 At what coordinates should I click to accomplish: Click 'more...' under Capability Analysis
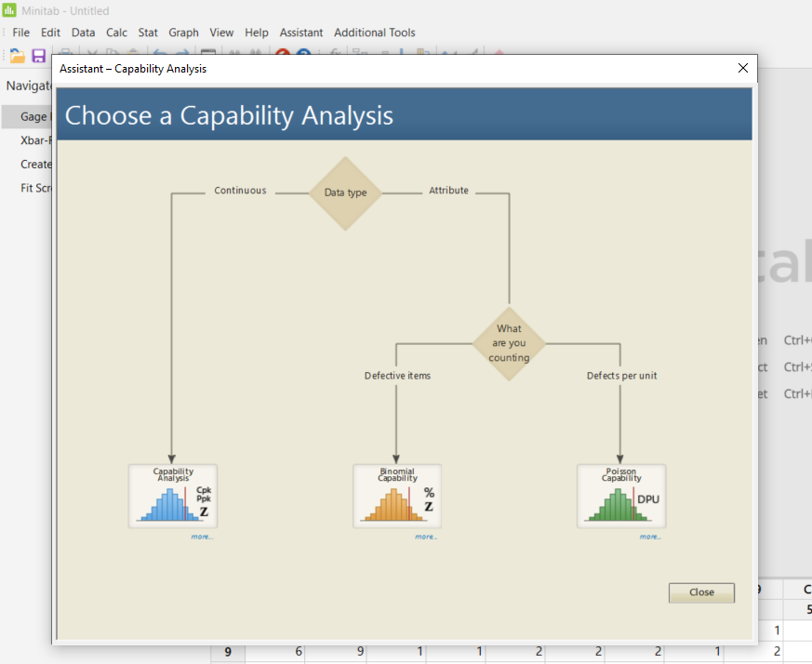tap(202, 537)
